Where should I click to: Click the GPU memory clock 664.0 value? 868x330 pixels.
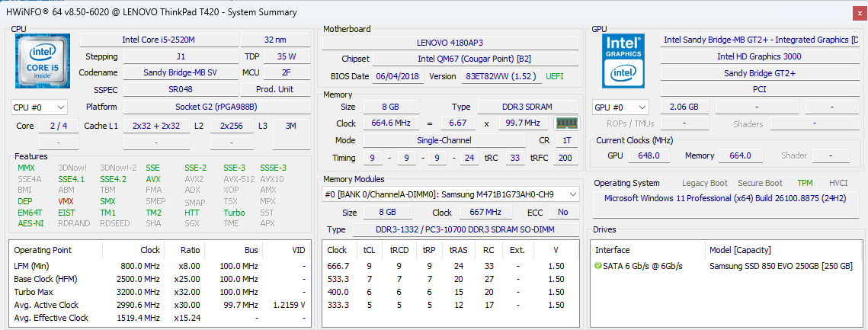click(740, 155)
